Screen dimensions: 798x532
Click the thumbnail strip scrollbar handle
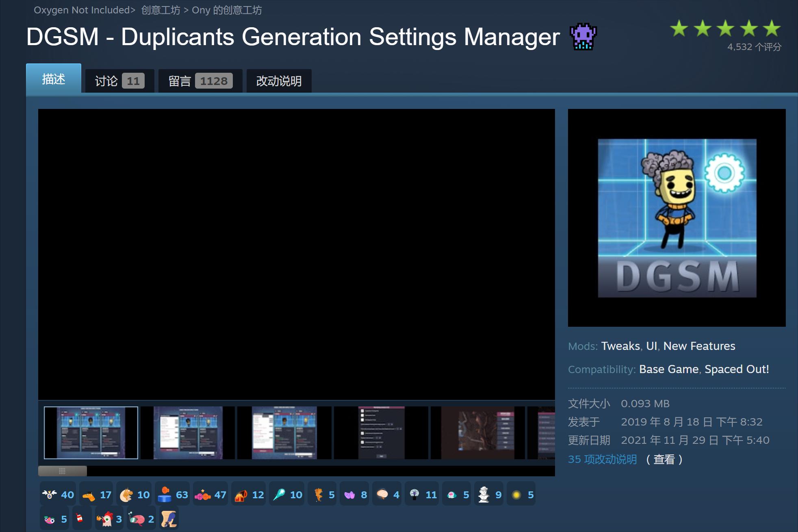click(62, 471)
